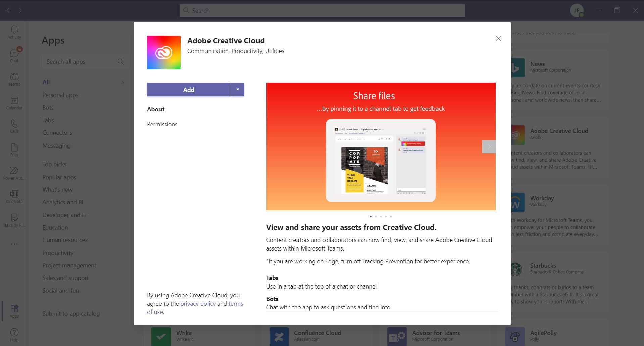Click the AgilePolly app icon
This screenshot has height=346, width=644.
515,336
